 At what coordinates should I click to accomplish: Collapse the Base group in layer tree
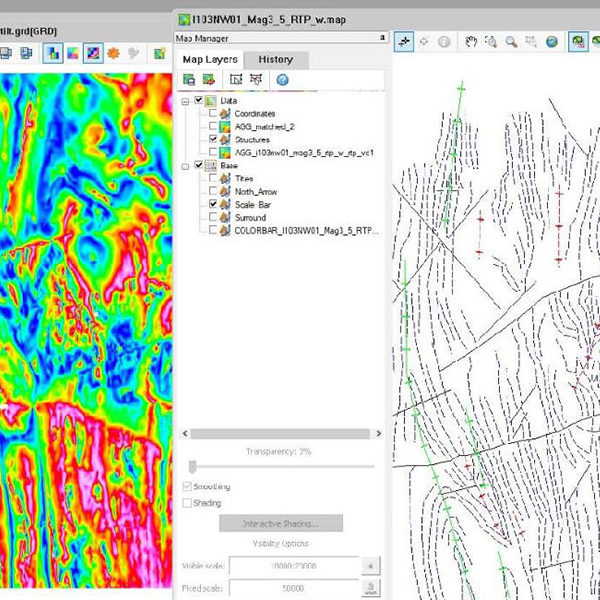tap(186, 165)
